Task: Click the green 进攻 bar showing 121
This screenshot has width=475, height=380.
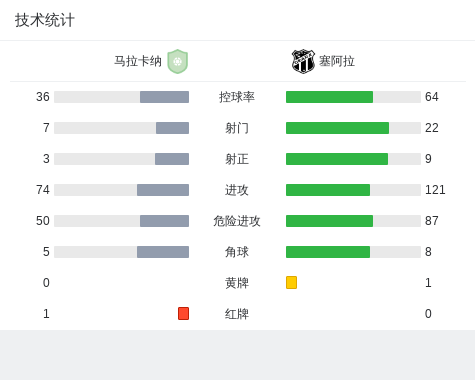Action: click(328, 190)
